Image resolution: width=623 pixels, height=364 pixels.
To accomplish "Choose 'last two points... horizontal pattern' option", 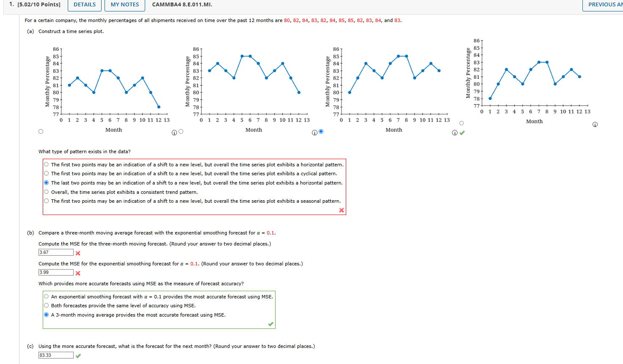I will 46,183.
